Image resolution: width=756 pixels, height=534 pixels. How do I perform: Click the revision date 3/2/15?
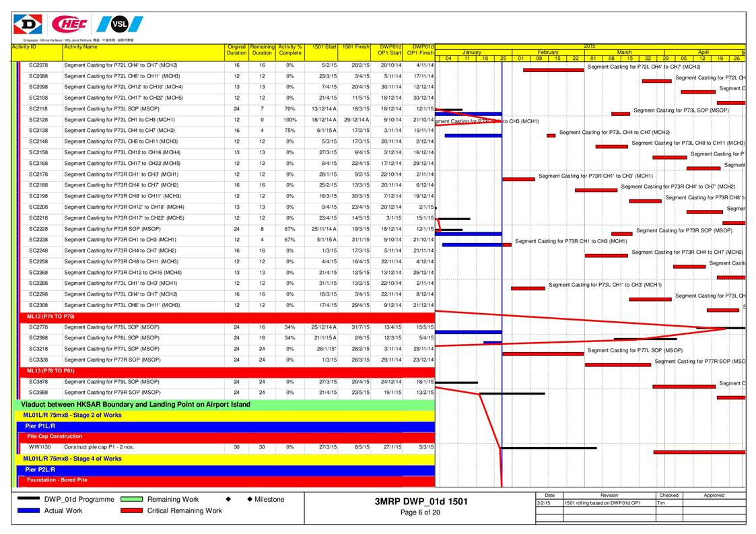point(543,503)
